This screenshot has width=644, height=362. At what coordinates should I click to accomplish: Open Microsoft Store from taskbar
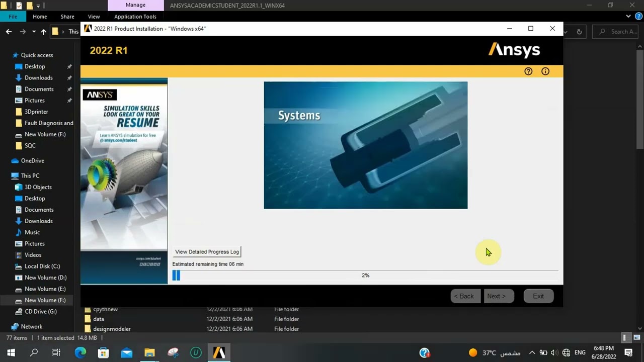[x=104, y=353]
